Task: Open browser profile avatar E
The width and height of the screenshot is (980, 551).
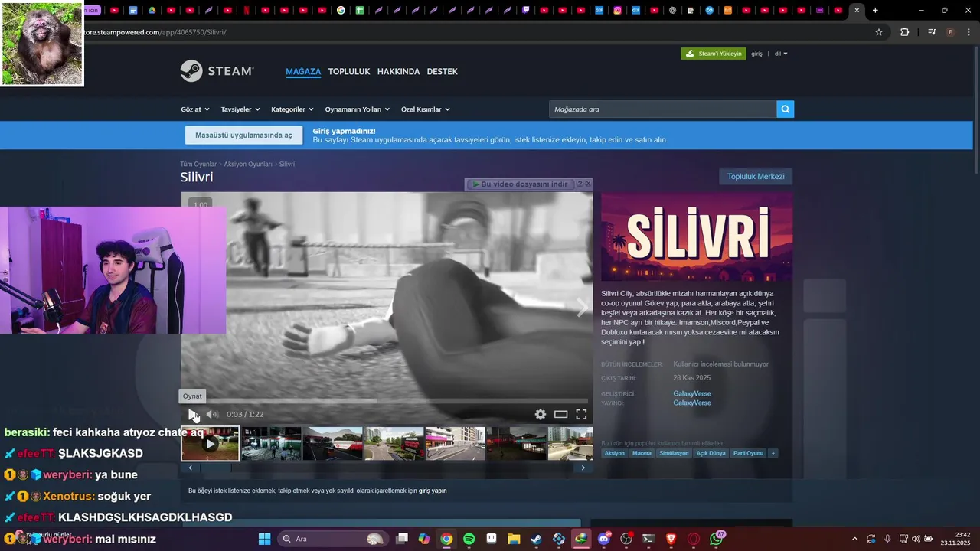Action: pos(951,32)
